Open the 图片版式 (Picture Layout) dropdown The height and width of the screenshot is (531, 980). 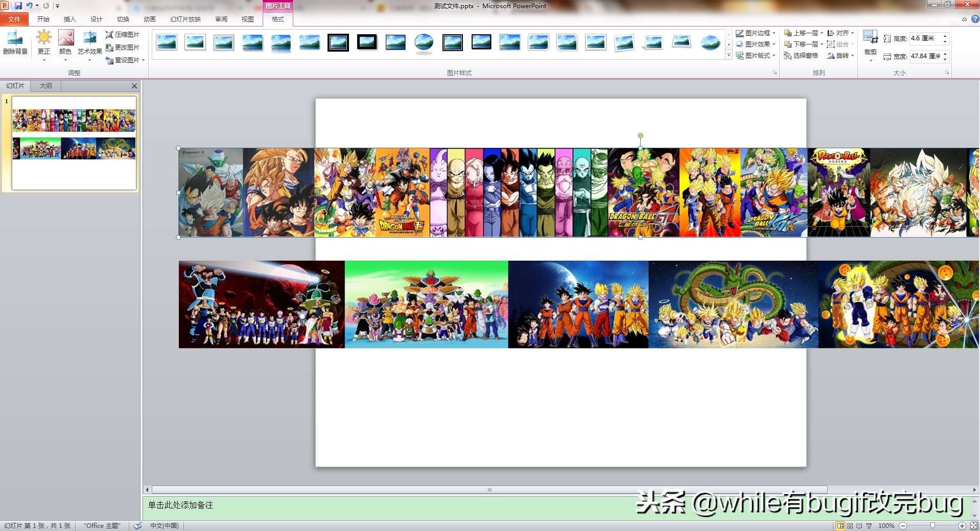pos(755,56)
